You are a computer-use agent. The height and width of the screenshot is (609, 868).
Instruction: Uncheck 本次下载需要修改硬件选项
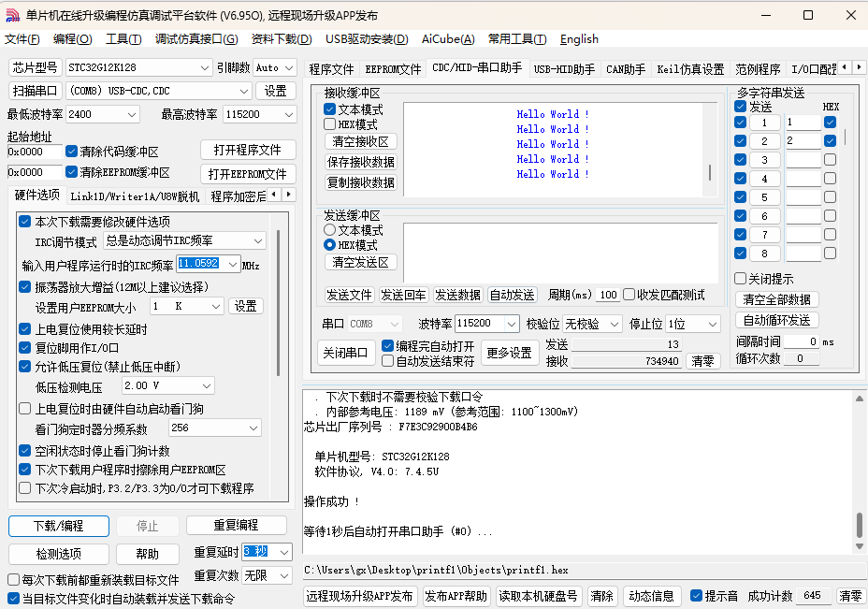25,222
